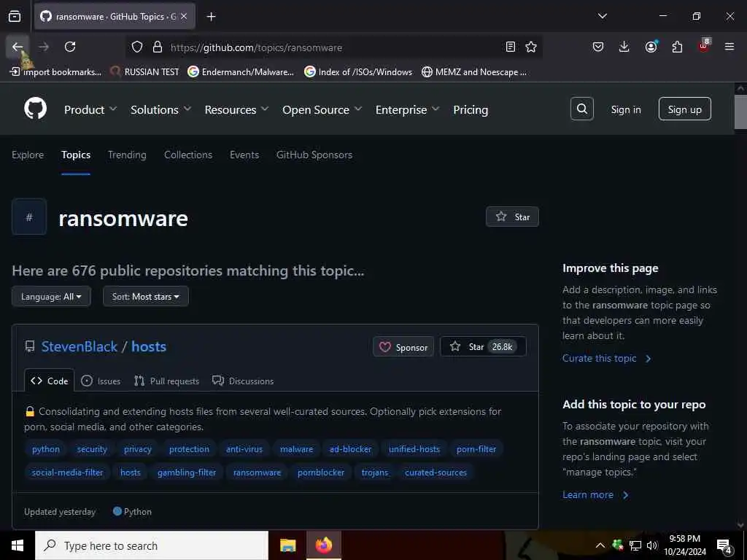Expand the Resources menu
The width and height of the screenshot is (747, 560).
237,109
